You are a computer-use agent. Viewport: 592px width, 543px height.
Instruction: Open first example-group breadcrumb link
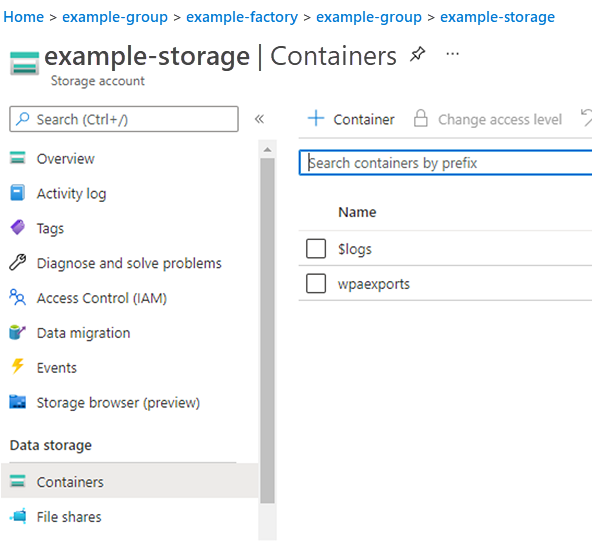click(115, 17)
